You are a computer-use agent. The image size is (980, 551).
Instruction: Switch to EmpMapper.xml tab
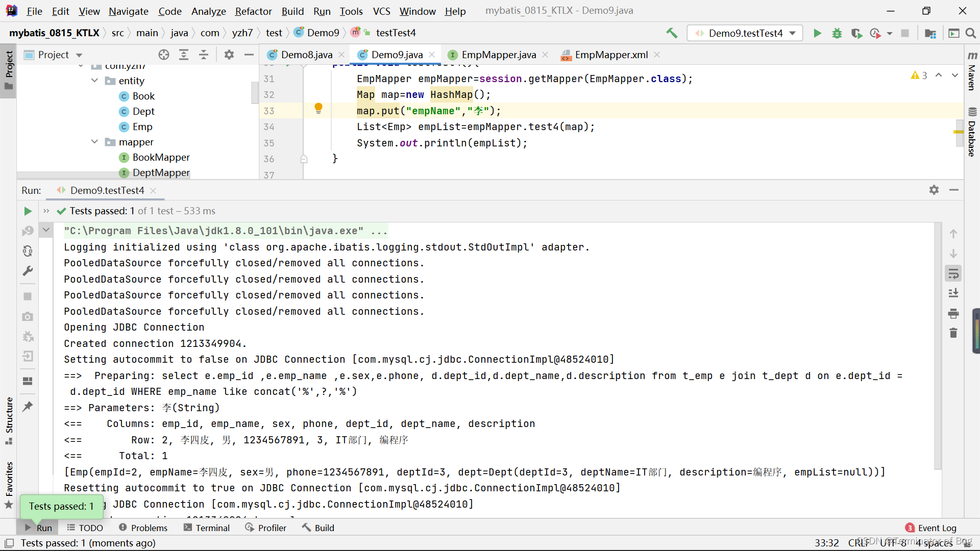611,55
